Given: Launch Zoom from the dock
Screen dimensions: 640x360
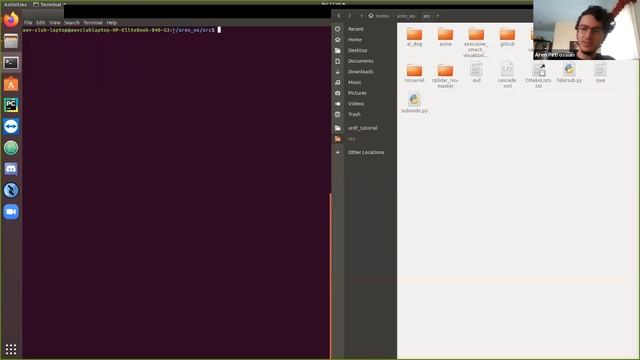Looking at the screenshot, I should tap(11, 211).
